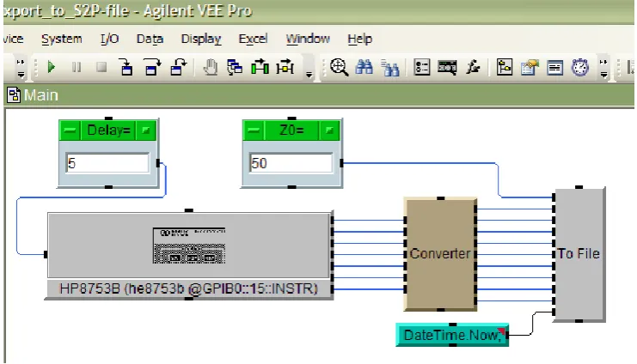Open the System menu
Screen dimensions: 637x364
[62, 39]
